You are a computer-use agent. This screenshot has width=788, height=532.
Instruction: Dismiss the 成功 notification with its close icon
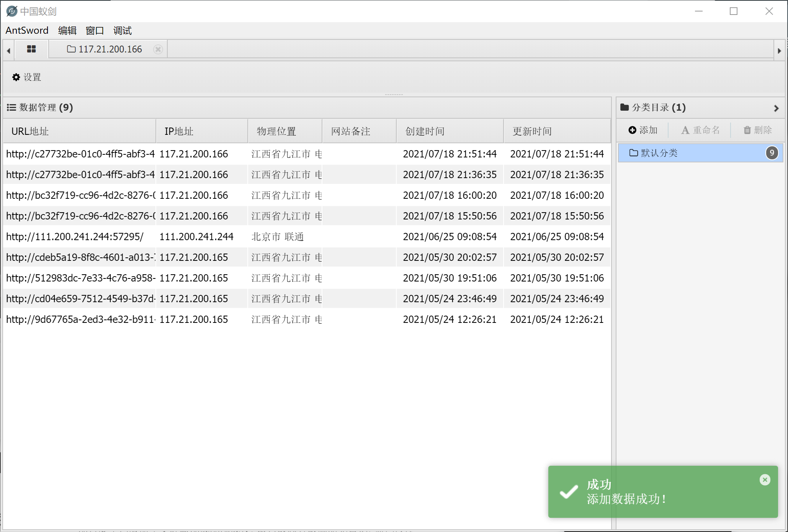pyautogui.click(x=765, y=480)
